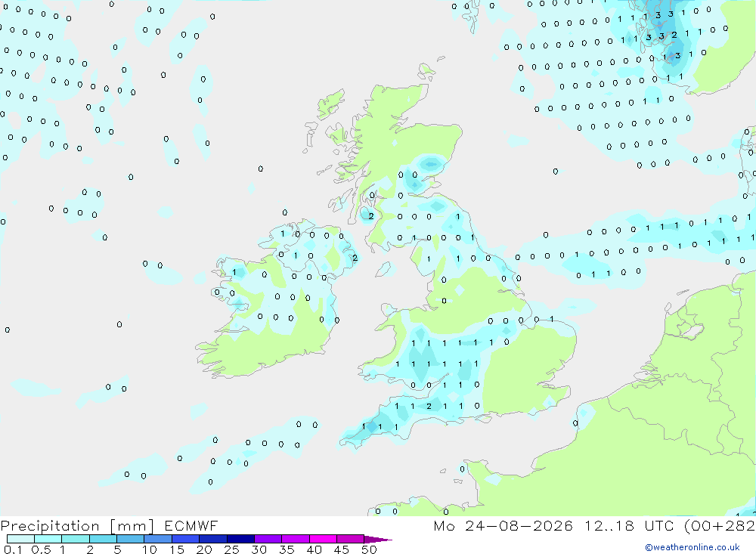
Task: Click the '20' legend scale label
Action: (x=204, y=549)
